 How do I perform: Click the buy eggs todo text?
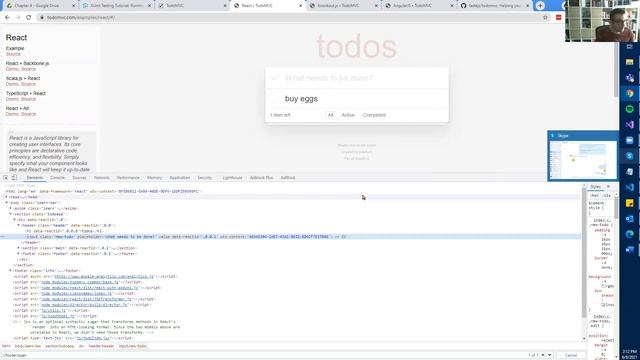tap(301, 99)
